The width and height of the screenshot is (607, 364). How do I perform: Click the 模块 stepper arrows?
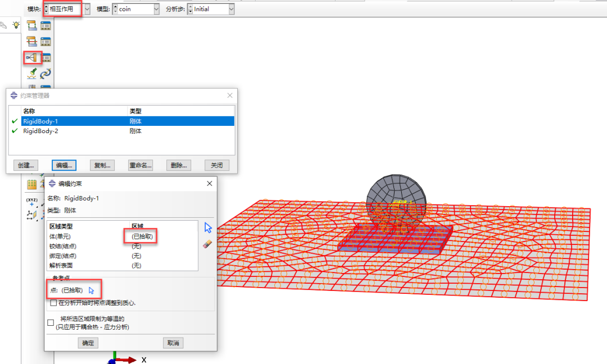click(46, 9)
